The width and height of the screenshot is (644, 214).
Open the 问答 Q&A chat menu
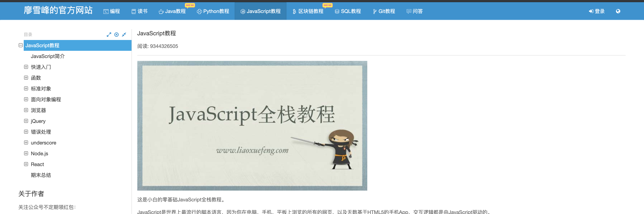pyautogui.click(x=414, y=11)
